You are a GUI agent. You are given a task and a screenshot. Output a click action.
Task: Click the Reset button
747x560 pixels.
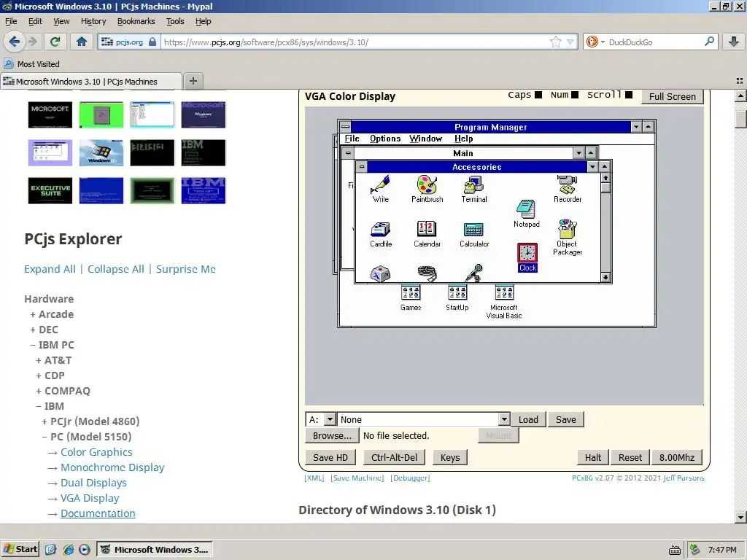[630, 458]
